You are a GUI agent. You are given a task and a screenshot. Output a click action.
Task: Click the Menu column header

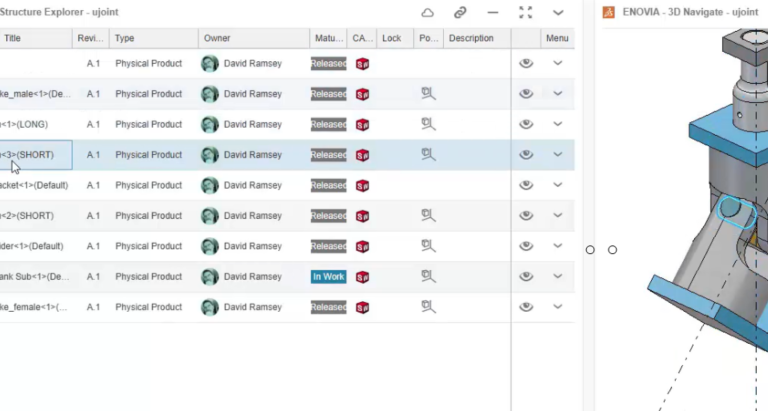click(557, 38)
